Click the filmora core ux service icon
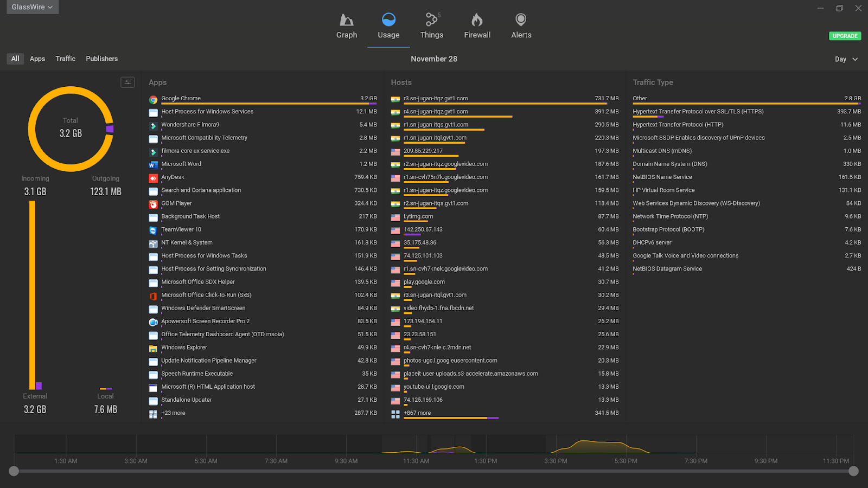The width and height of the screenshot is (868, 488). [x=153, y=152]
